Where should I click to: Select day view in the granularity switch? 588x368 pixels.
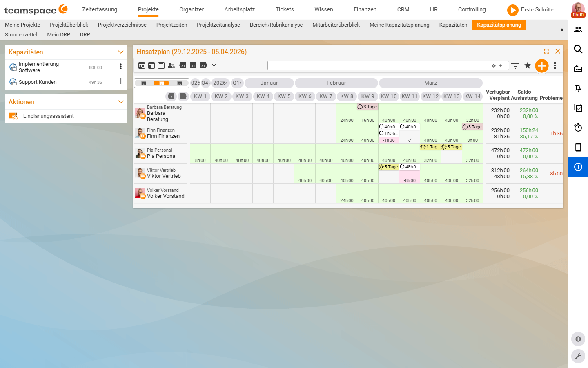point(144,83)
